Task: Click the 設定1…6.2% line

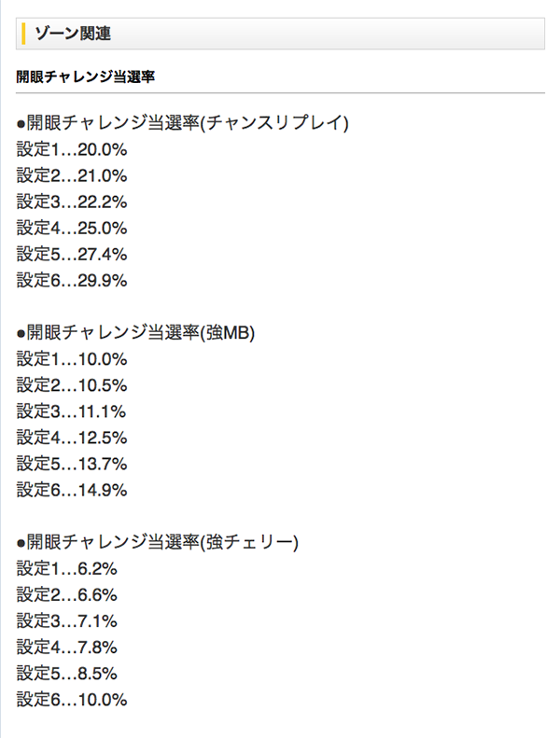Action: (x=67, y=568)
